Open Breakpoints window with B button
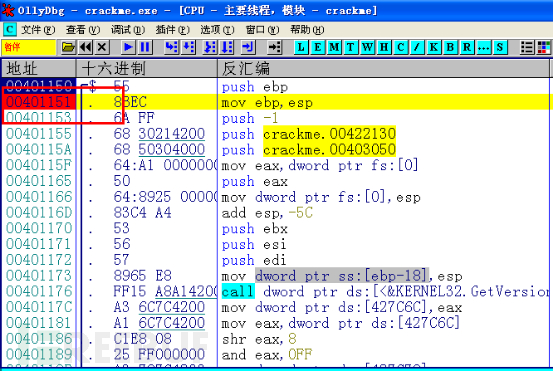This screenshot has width=554, height=372. point(450,47)
